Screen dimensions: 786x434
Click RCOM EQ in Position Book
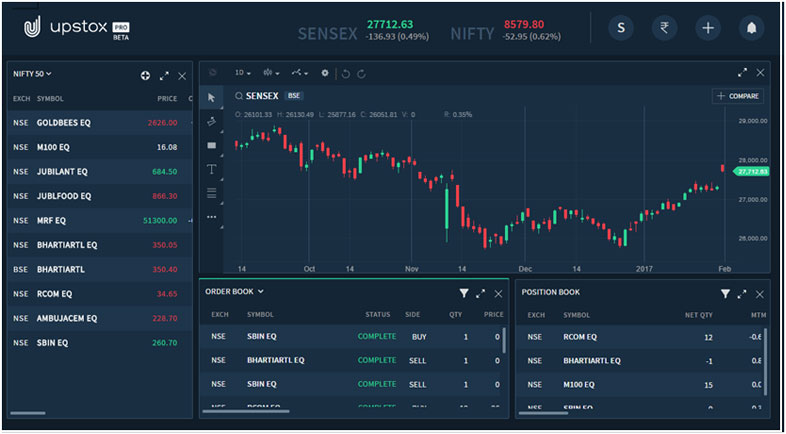pyautogui.click(x=639, y=337)
